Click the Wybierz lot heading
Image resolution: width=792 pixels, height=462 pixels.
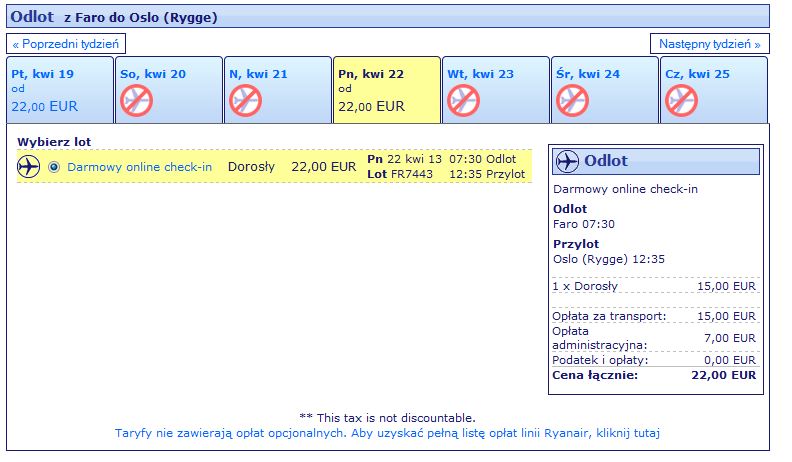tap(54, 142)
